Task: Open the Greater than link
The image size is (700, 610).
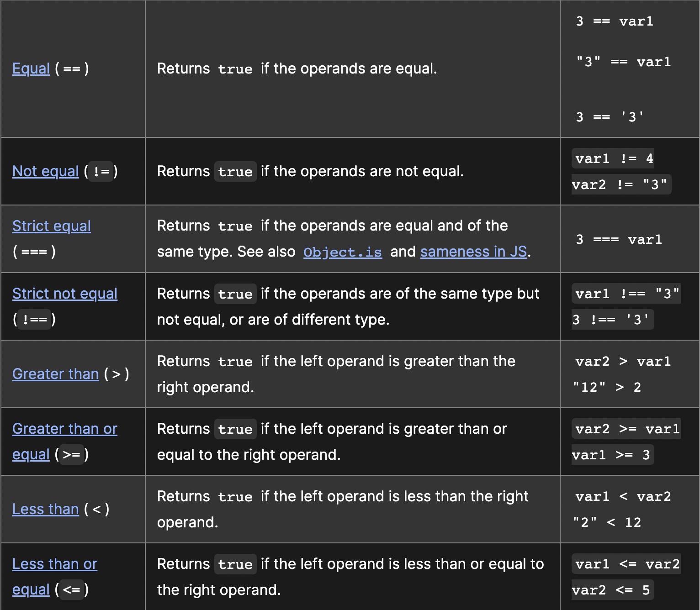Action: [55, 374]
